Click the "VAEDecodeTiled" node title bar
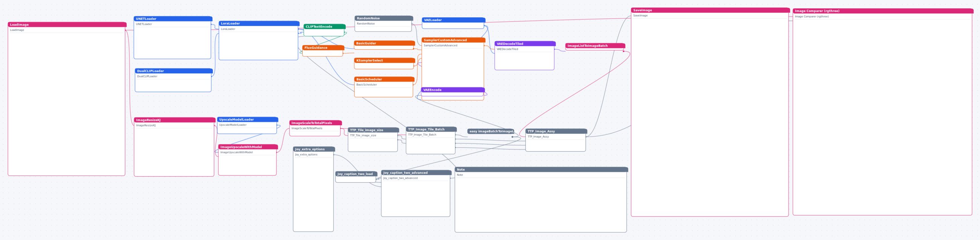 [525, 44]
